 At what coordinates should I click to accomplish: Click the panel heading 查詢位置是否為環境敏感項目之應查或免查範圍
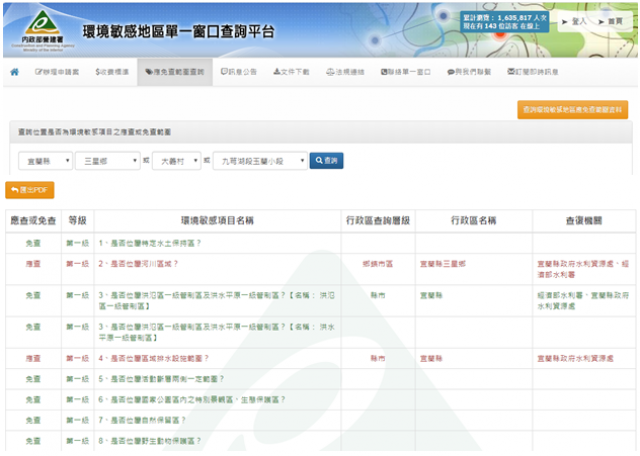coord(94,132)
